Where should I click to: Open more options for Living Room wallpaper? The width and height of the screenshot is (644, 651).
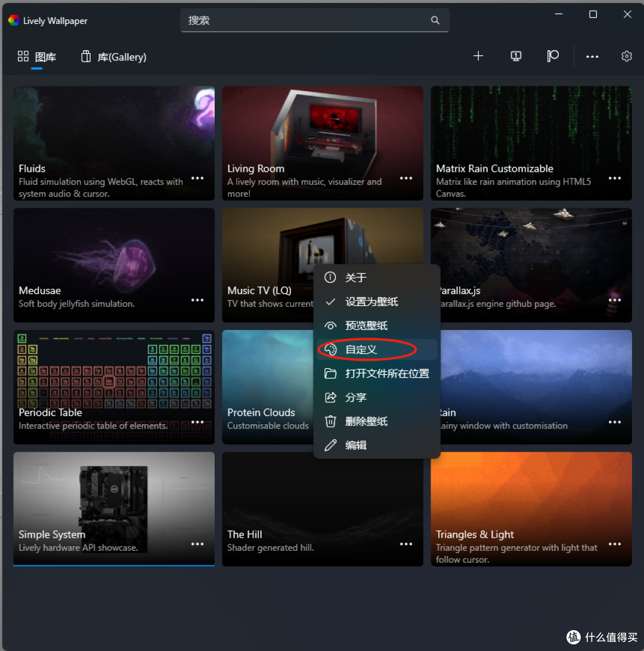406,178
